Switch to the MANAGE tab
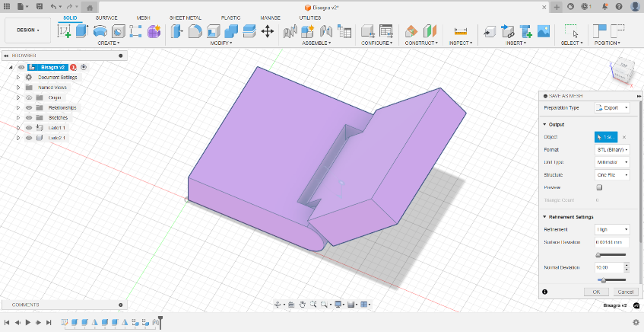Screen dimensions: 644x332 [270, 18]
